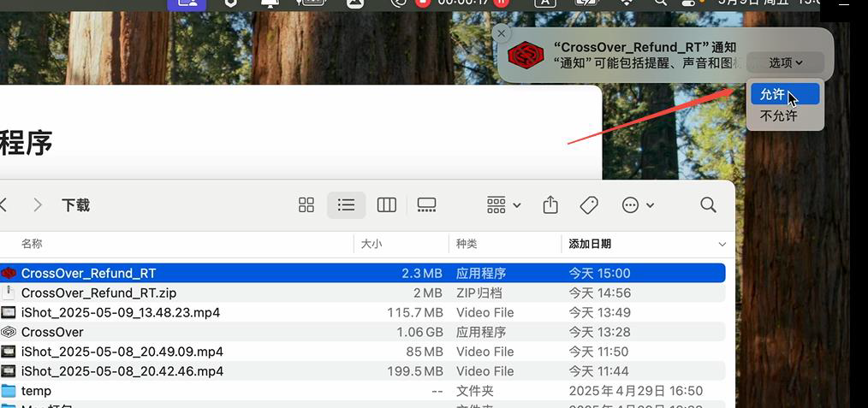Switch Finder to list view
The image size is (868, 408).
(346, 205)
